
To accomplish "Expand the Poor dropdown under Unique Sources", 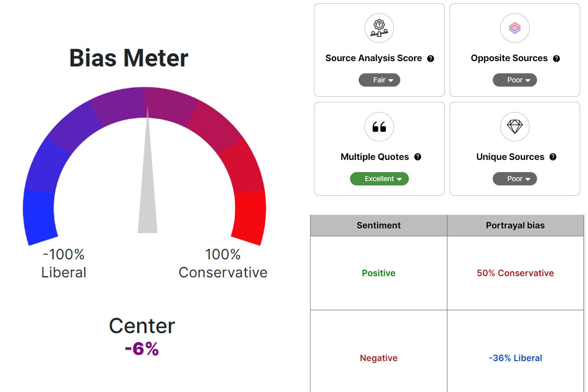I will 515,179.
